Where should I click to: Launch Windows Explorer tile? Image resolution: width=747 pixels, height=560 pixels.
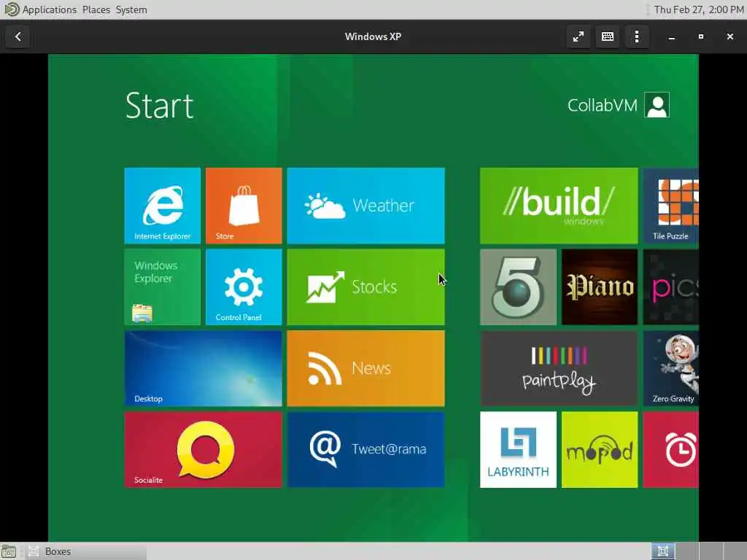coord(163,287)
